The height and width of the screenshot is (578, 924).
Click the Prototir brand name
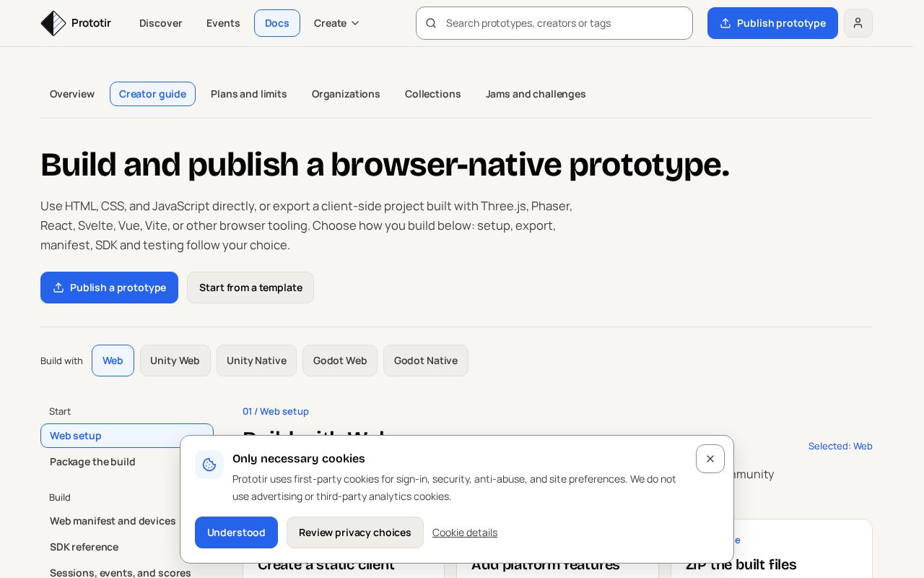coord(91,23)
